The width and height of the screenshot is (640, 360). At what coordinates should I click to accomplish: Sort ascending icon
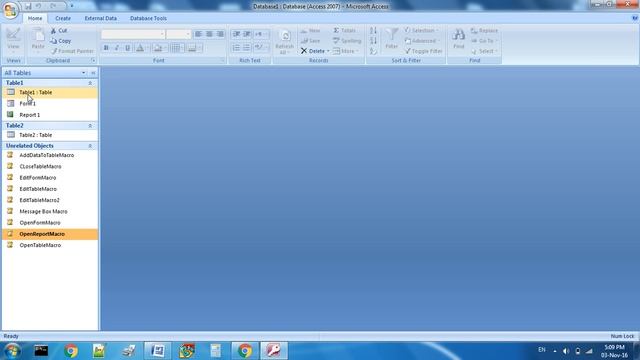point(373,31)
